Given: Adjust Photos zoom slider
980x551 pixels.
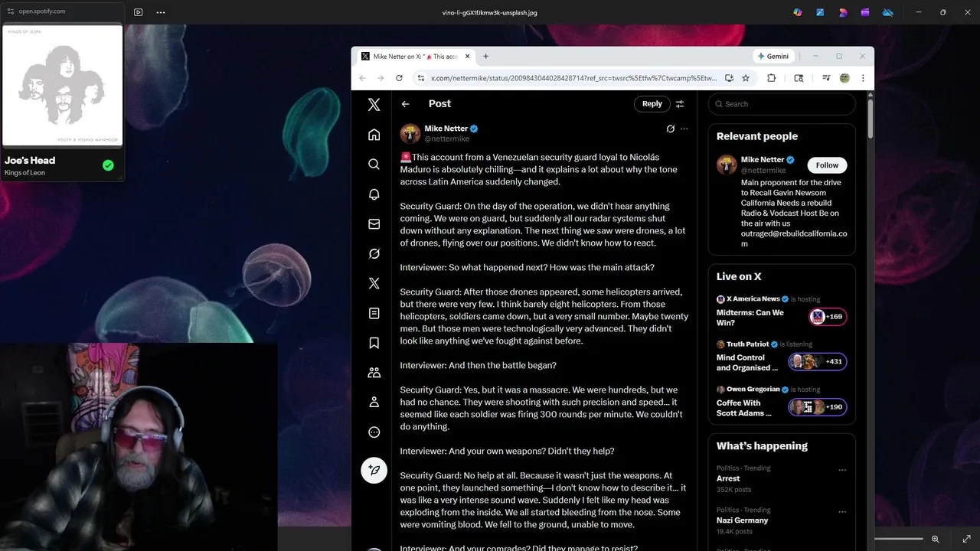Looking at the screenshot, I should coord(900,539).
